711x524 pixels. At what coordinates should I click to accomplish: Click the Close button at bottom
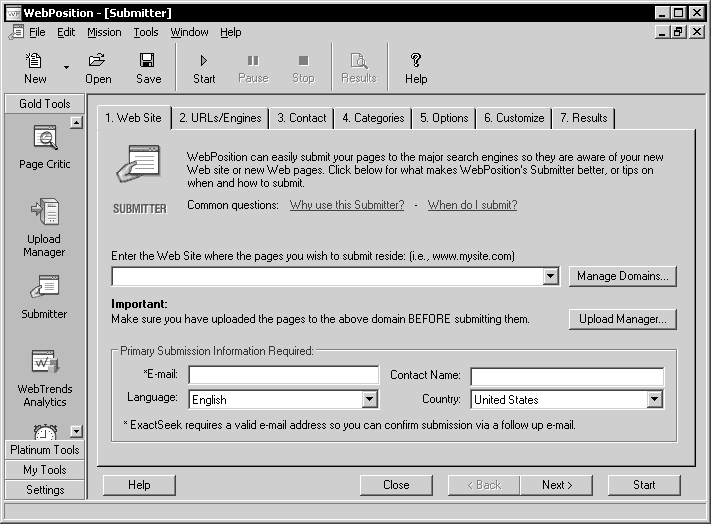(x=396, y=485)
